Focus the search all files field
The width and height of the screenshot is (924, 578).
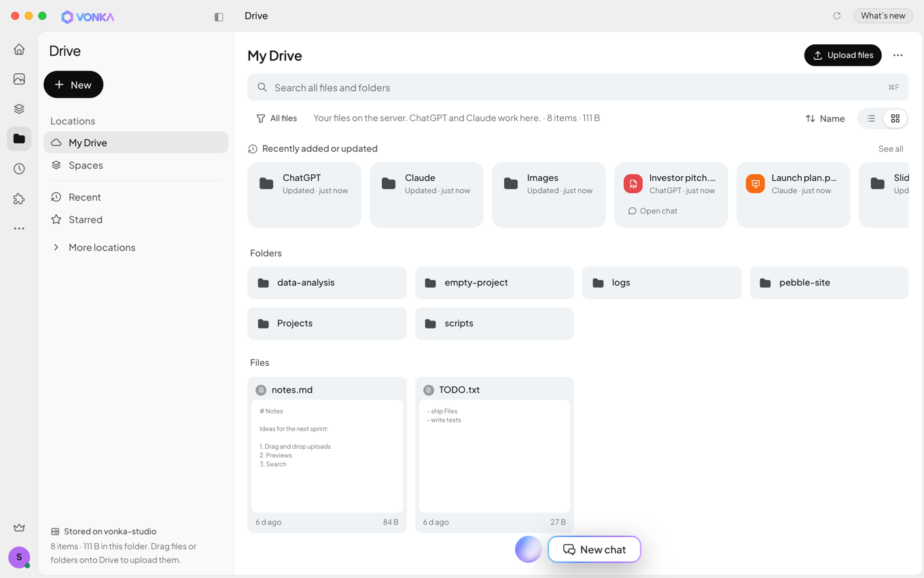tap(577, 87)
